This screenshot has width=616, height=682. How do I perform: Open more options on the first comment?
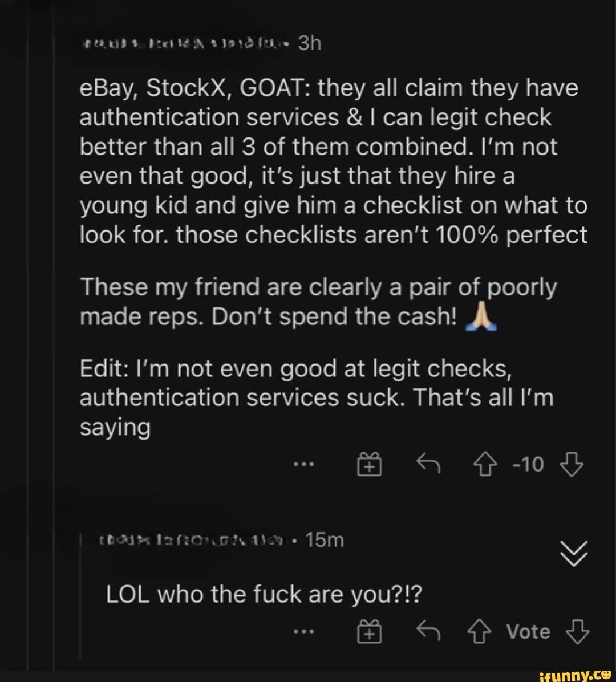[x=304, y=464]
